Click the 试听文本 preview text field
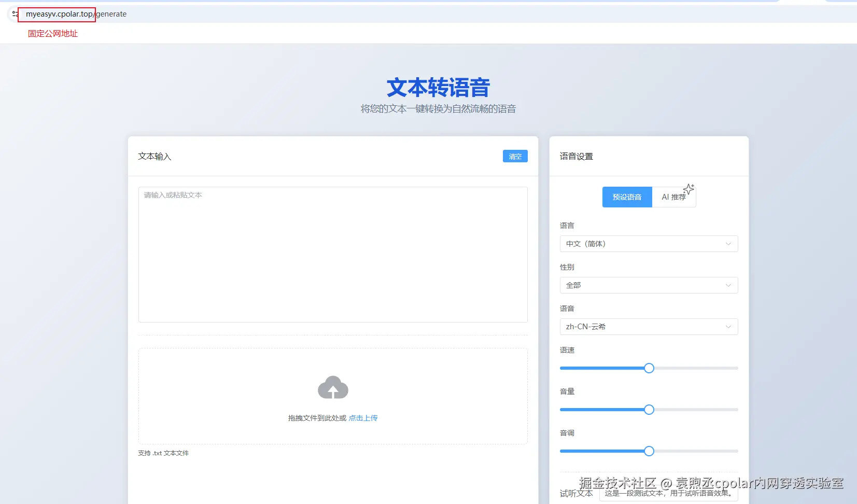Screen dimensions: 857x504 pos(669,493)
